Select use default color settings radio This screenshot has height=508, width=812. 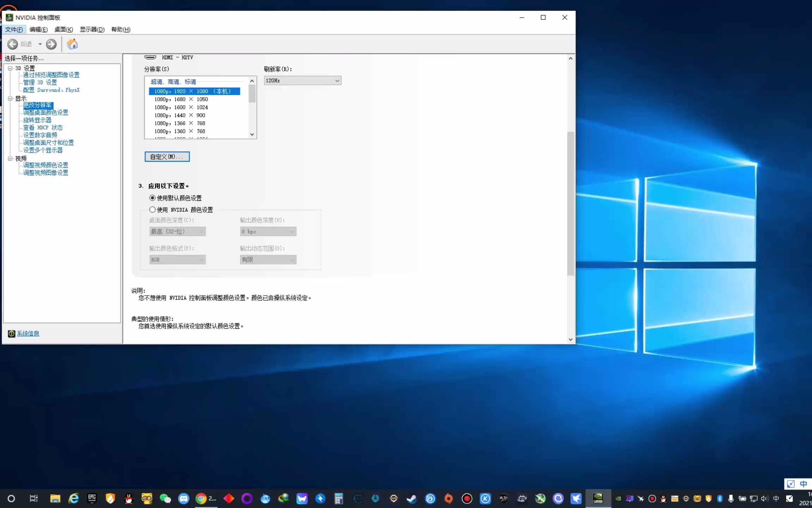pos(152,198)
